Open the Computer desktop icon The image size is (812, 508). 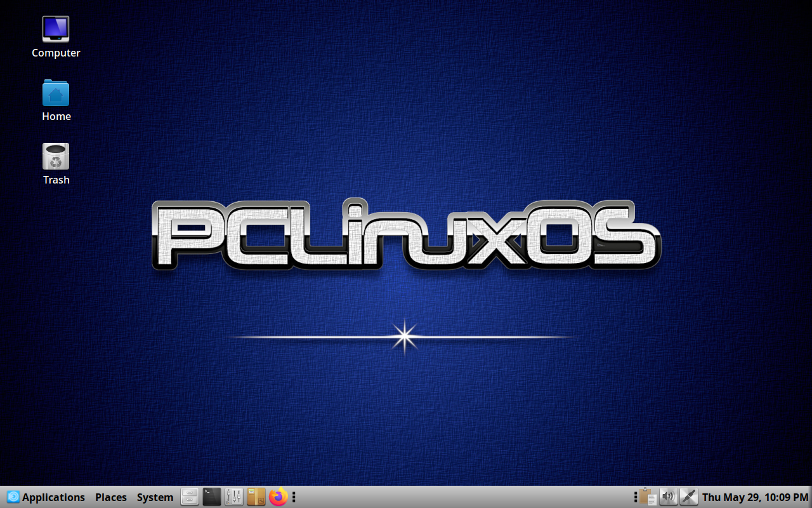click(56, 29)
